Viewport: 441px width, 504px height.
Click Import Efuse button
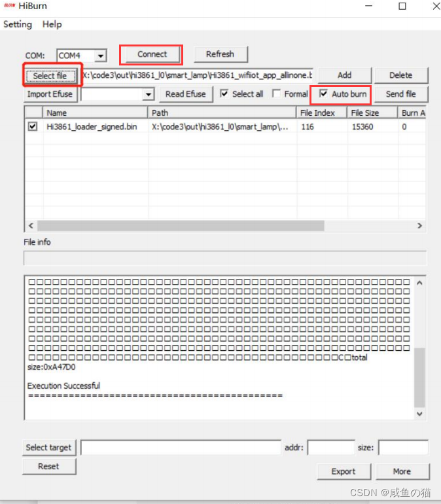50,94
